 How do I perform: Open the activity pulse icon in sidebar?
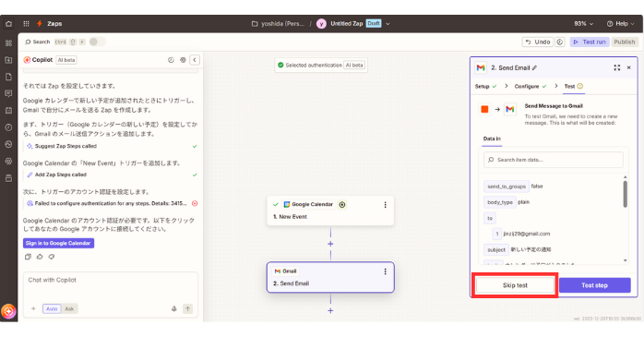click(x=8, y=144)
